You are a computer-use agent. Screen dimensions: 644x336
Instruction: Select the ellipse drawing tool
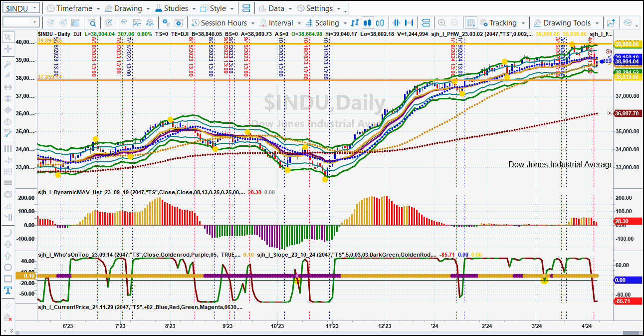point(7,268)
